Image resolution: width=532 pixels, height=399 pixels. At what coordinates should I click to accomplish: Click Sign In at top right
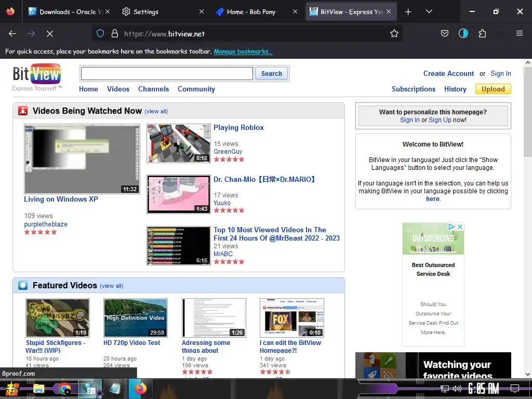500,74
